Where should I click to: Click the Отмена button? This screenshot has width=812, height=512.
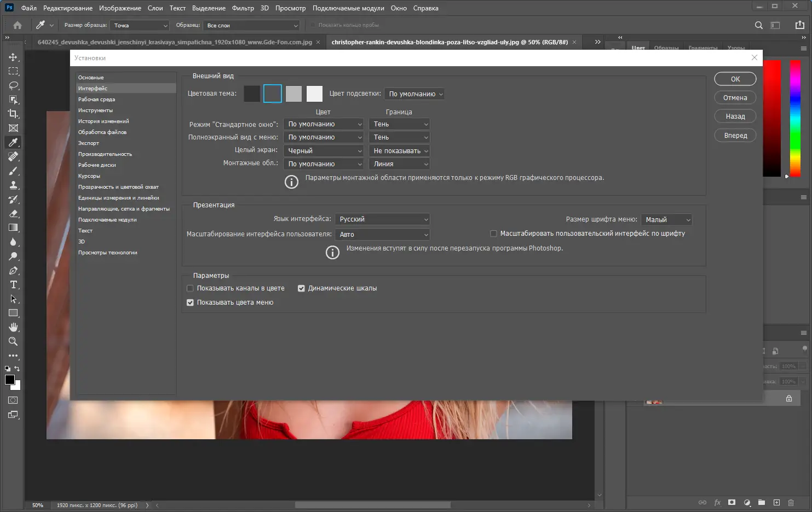pos(735,97)
